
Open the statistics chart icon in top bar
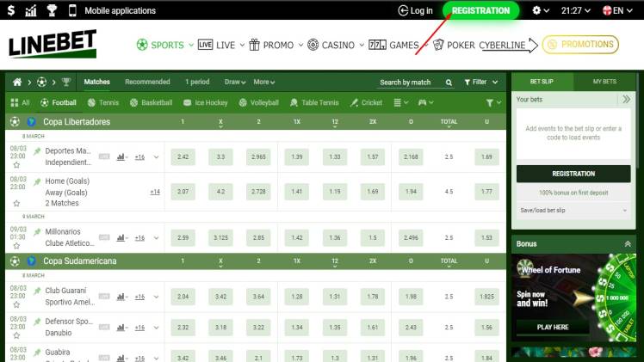coord(31,10)
